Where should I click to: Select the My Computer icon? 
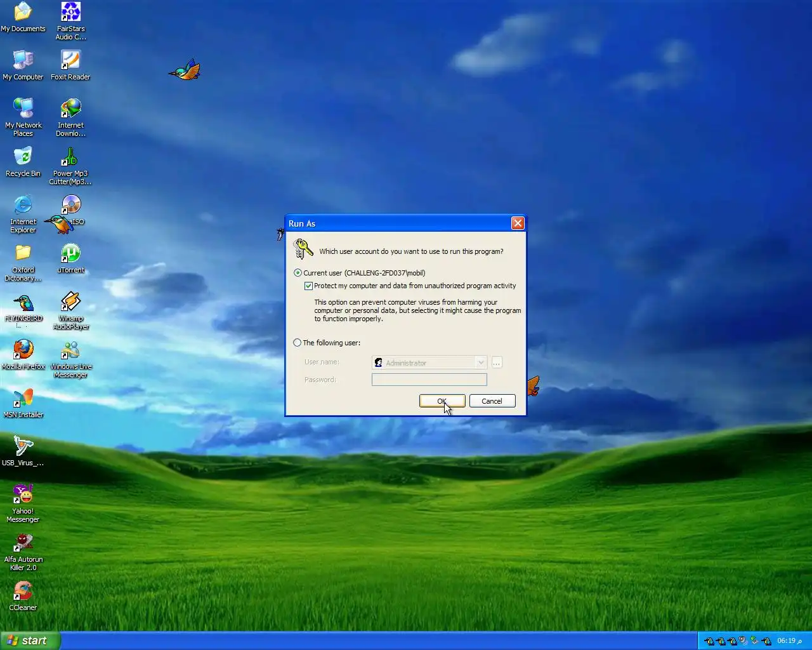tap(23, 65)
